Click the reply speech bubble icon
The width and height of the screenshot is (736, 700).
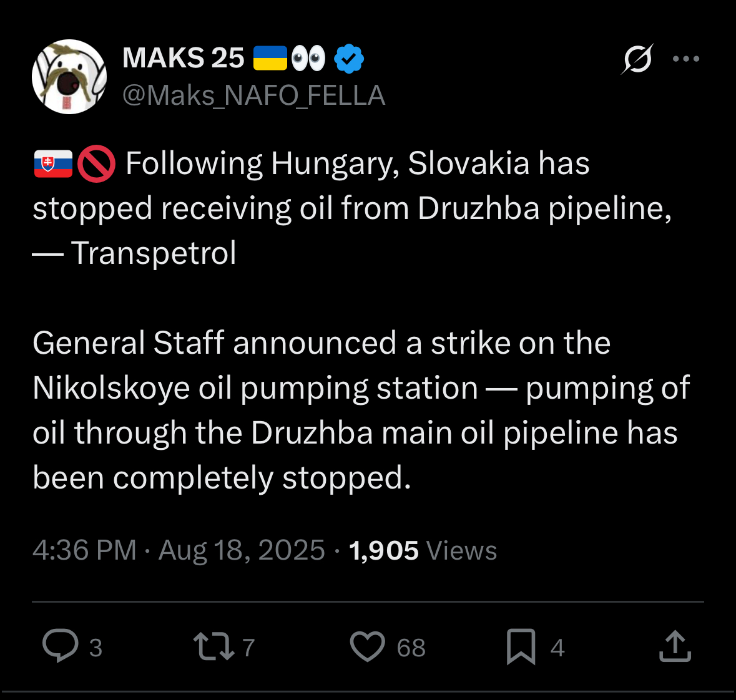tap(60, 646)
